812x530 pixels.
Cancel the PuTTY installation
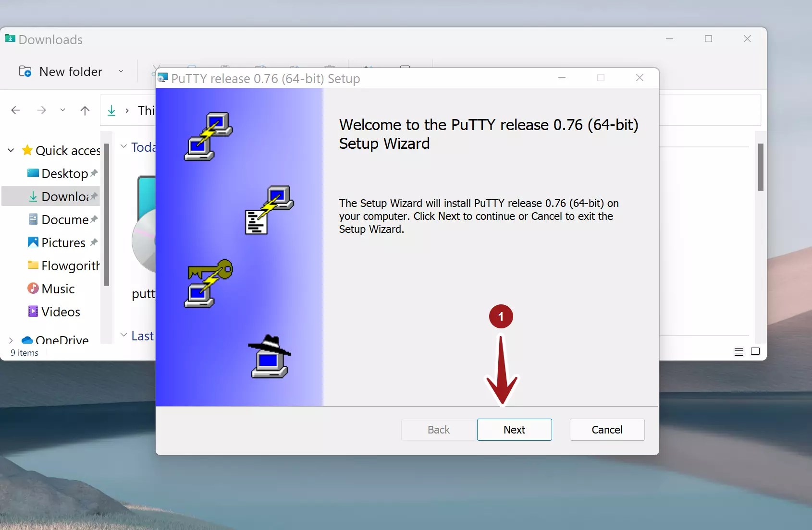[607, 430]
